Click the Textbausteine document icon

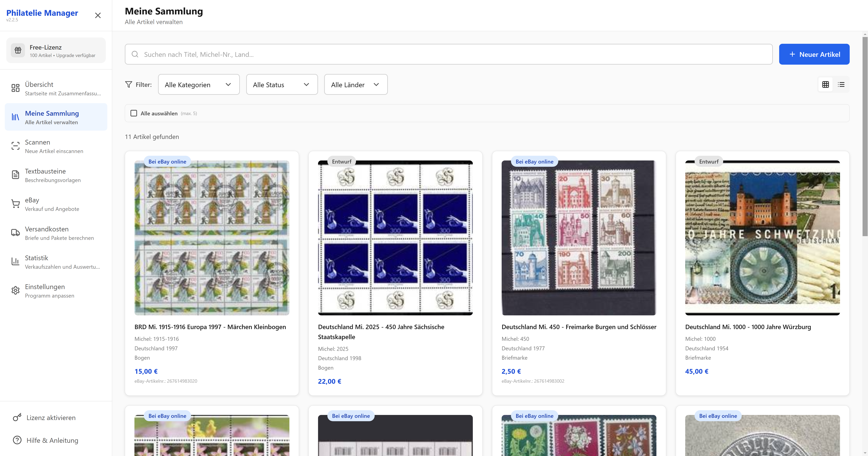[15, 175]
